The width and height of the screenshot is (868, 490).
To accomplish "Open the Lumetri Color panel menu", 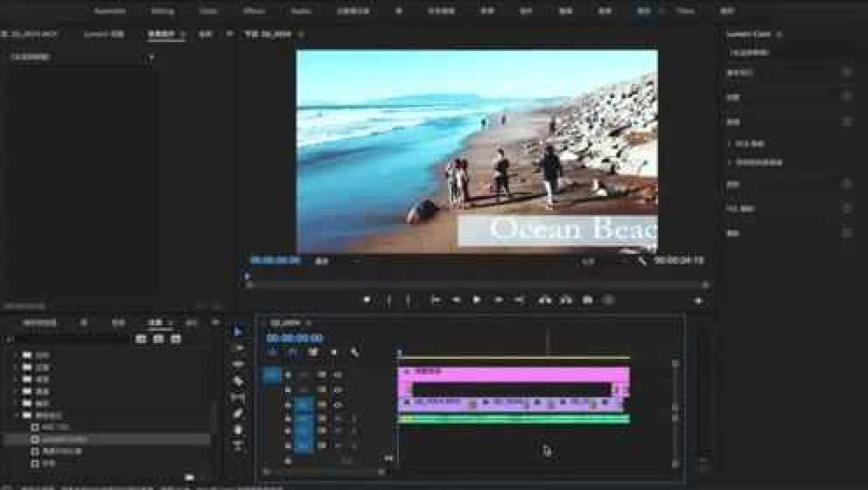I will [779, 34].
